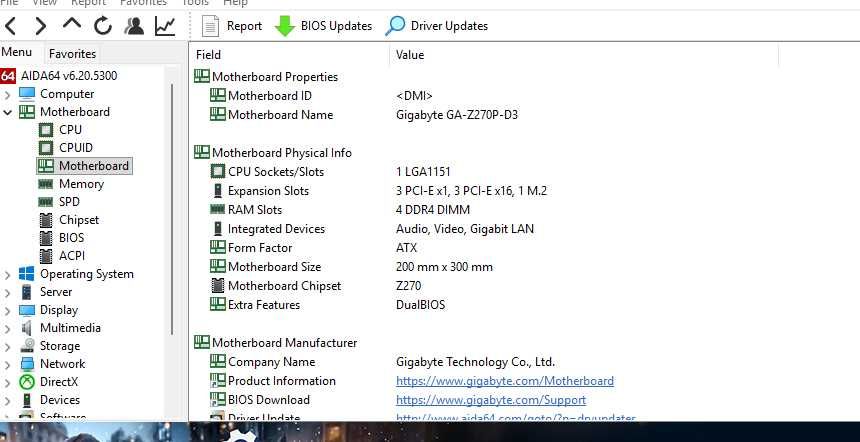Go back with the left arrow
Viewport: 860px width, 442px height.
click(10, 26)
